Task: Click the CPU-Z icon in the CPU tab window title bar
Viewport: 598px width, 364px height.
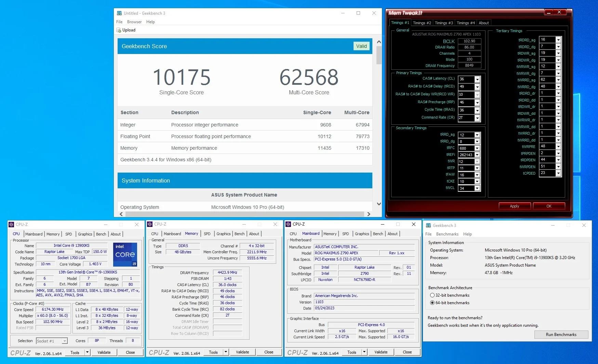Action: [11, 225]
